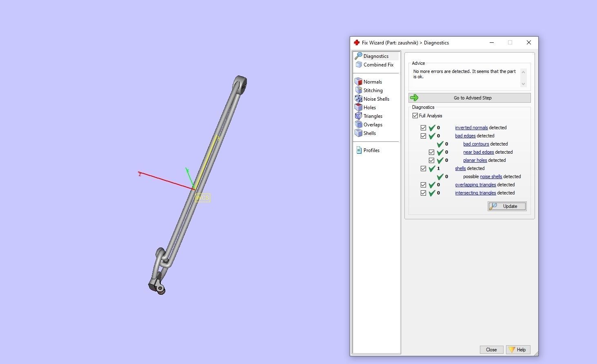Image resolution: width=597 pixels, height=364 pixels.
Task: Click the Triangles icon in sidebar
Action: [x=359, y=116]
